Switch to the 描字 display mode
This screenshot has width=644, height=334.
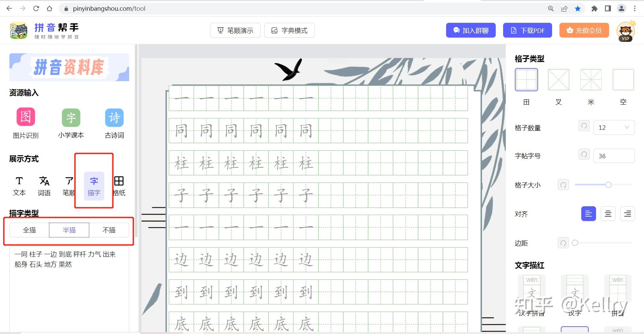pyautogui.click(x=94, y=186)
